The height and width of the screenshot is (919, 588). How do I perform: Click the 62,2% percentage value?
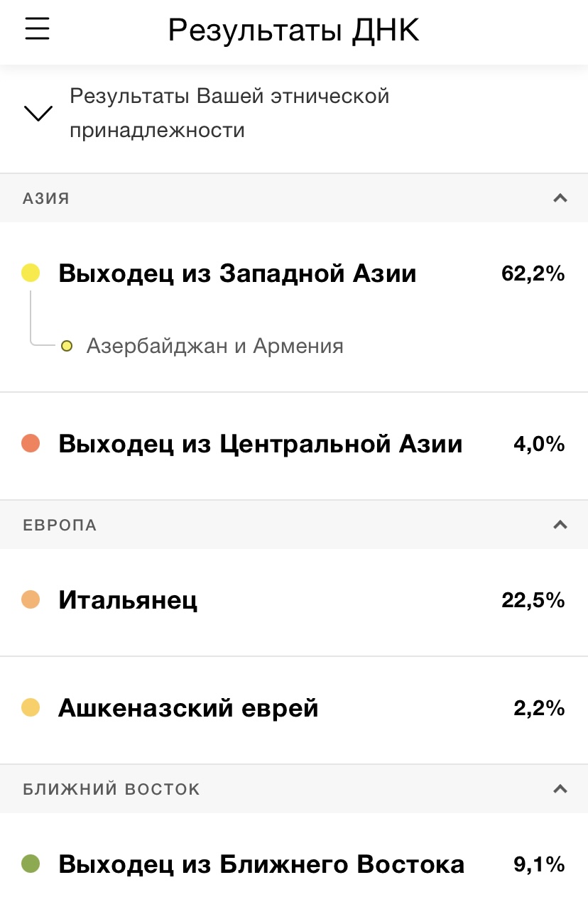[x=533, y=273]
